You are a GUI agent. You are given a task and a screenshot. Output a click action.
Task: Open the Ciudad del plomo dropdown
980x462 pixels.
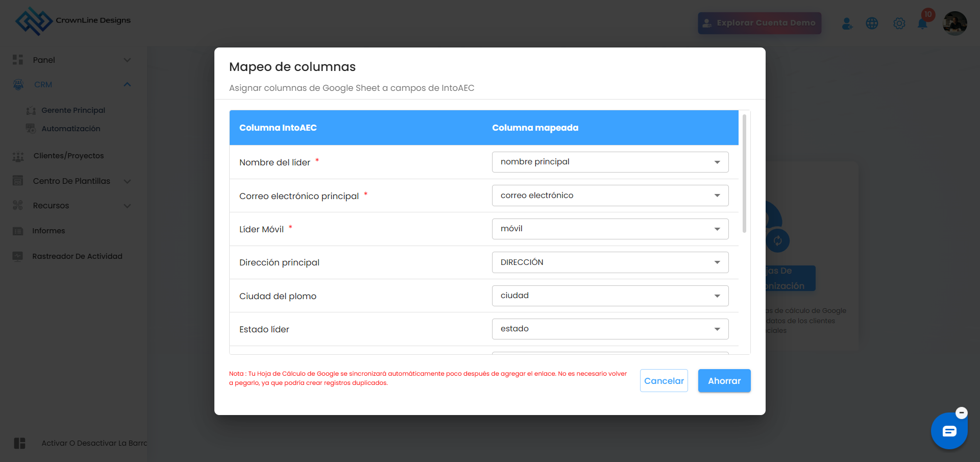pyautogui.click(x=610, y=296)
